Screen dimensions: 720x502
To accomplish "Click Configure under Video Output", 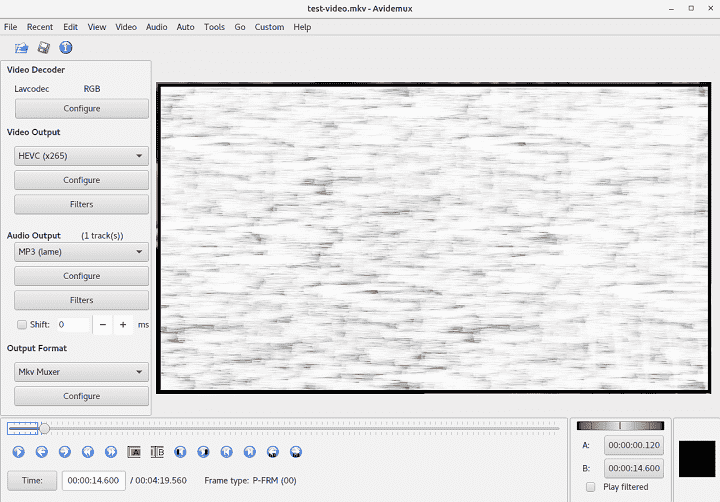I will [x=81, y=180].
